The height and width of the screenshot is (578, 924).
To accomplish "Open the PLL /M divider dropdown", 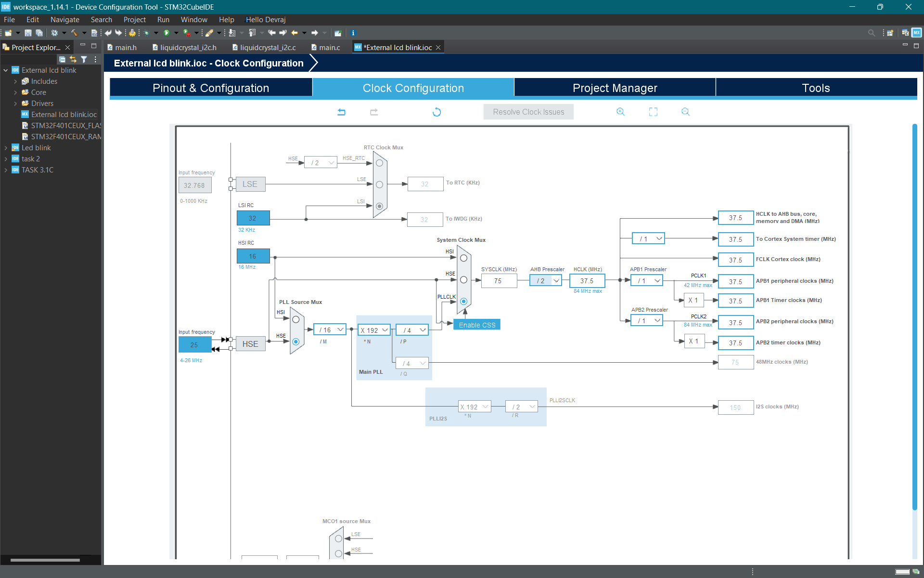I will point(330,330).
